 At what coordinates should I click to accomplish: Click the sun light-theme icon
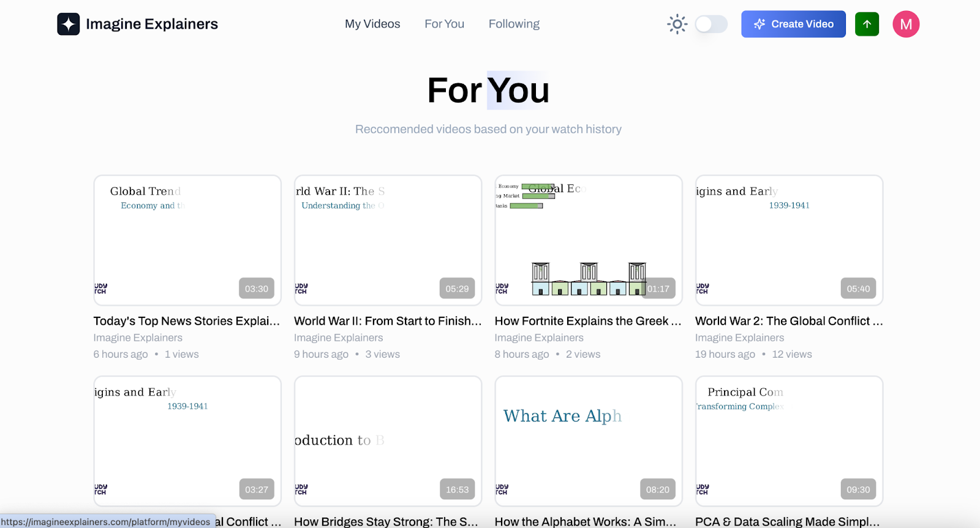click(677, 24)
